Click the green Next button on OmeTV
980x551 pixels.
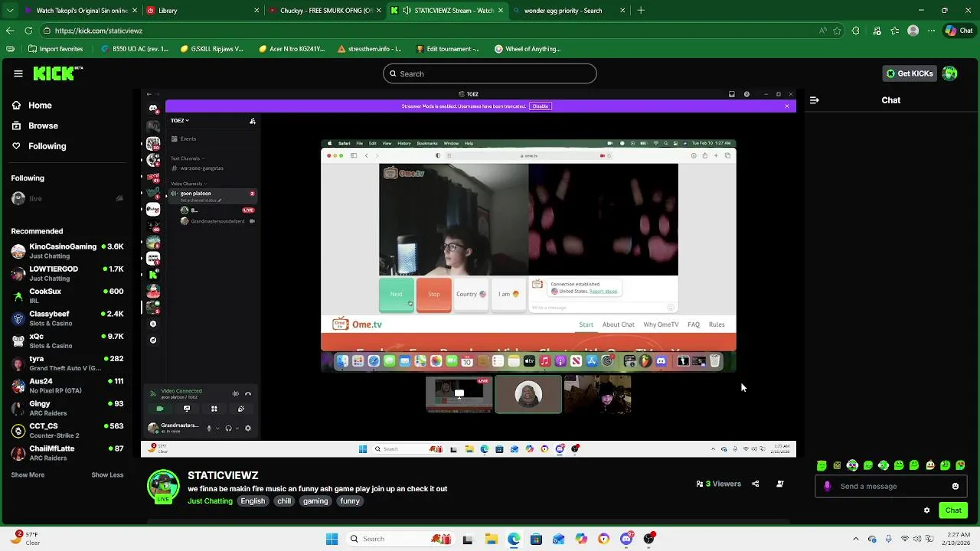pos(397,295)
